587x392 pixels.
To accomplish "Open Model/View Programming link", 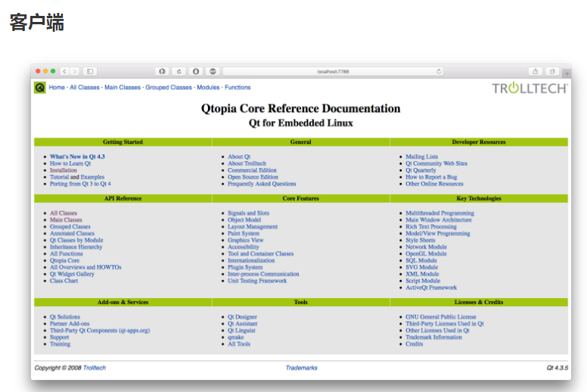I will pos(438,233).
